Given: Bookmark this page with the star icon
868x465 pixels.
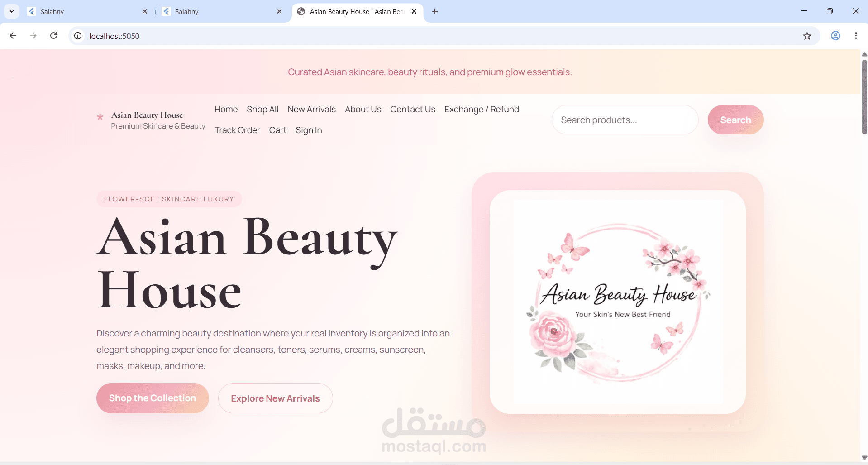Looking at the screenshot, I should click(x=807, y=36).
